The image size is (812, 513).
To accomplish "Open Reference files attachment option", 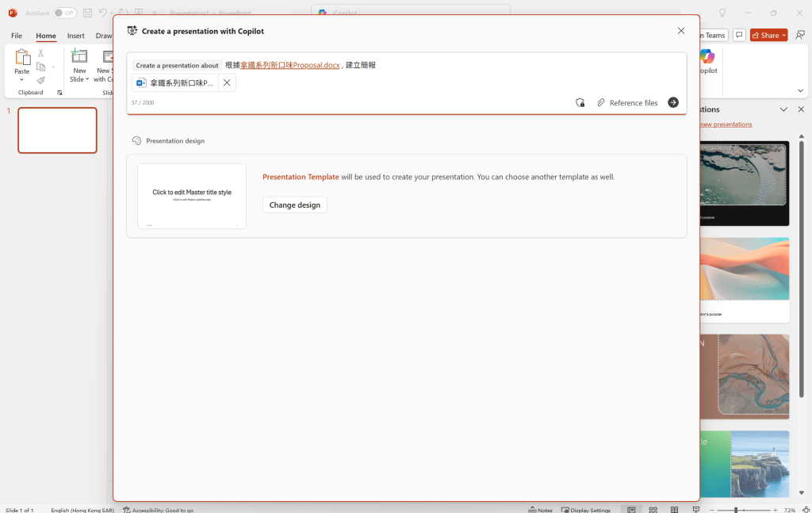I will 627,102.
